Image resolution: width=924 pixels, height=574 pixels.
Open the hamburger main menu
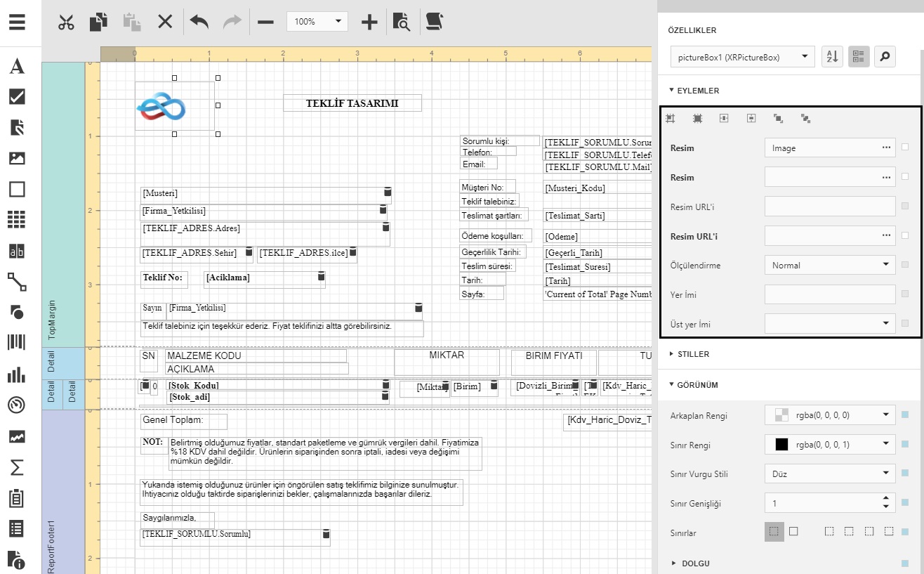pyautogui.click(x=17, y=21)
